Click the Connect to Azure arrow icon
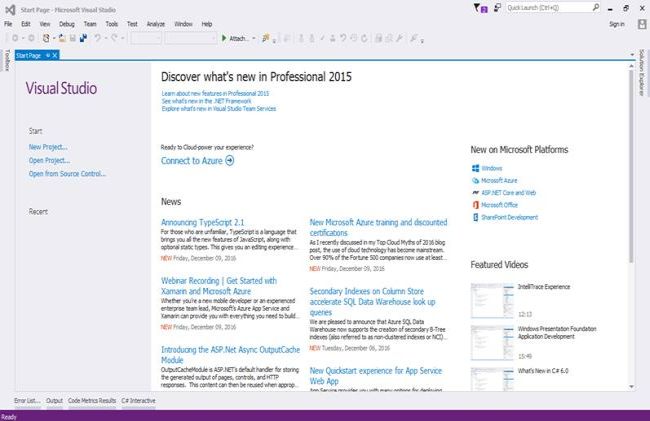 point(230,160)
